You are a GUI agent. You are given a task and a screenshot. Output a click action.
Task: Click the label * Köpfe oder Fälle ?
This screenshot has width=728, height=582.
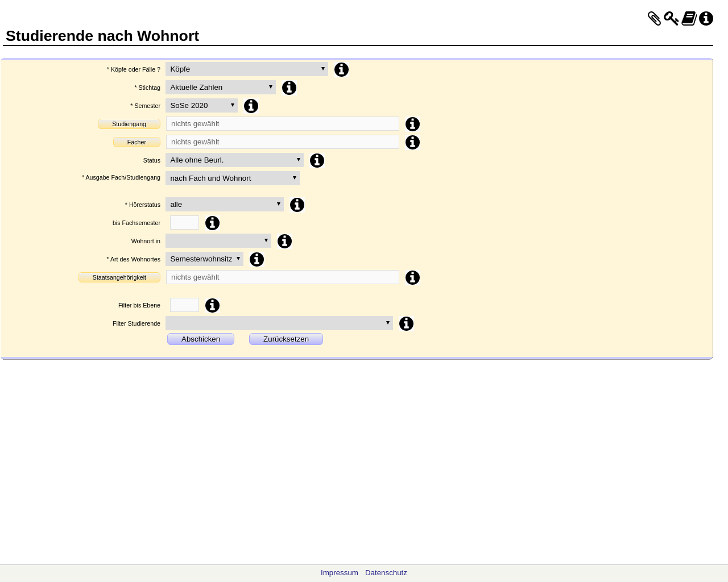click(x=134, y=69)
